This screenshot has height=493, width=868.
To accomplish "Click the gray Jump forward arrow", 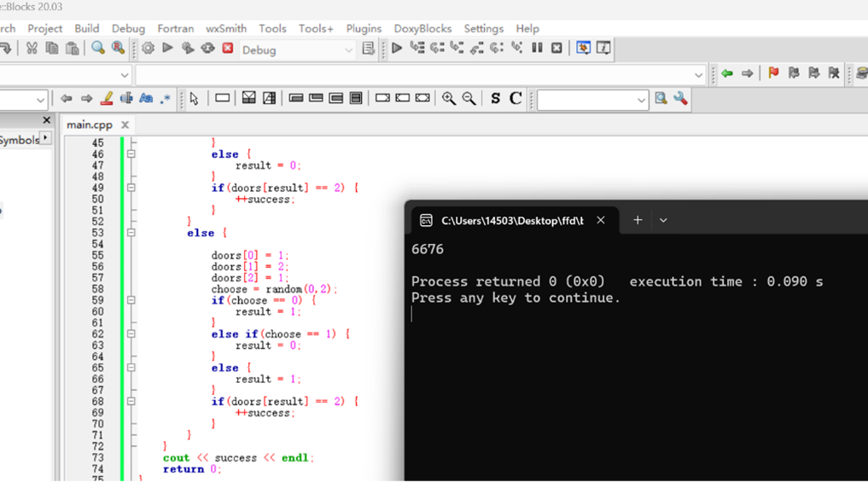I will click(x=748, y=73).
